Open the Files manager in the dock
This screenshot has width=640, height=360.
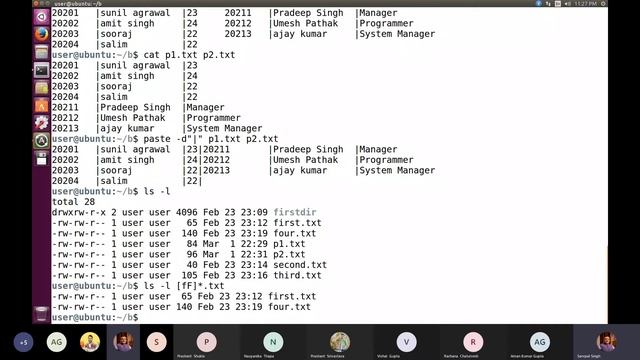41,52
